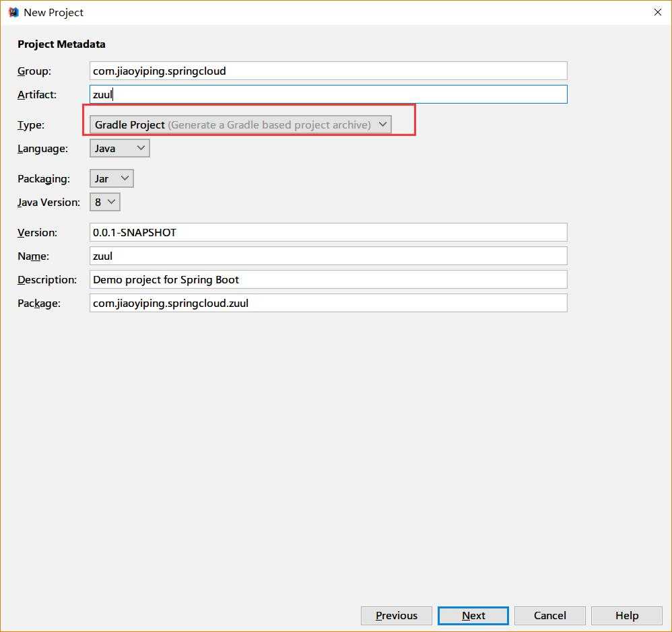Image resolution: width=672 pixels, height=632 pixels.
Task: Click the Artifact label
Action: pyautogui.click(x=37, y=95)
